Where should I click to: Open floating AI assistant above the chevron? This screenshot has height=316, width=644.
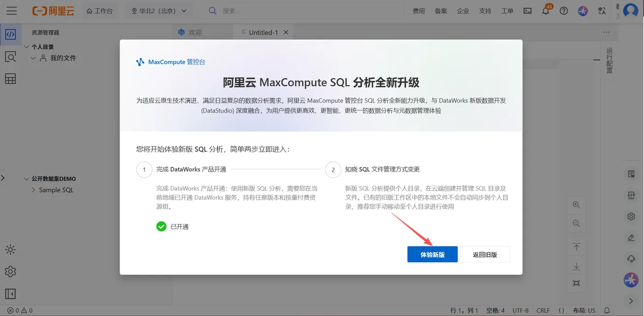tap(631, 280)
